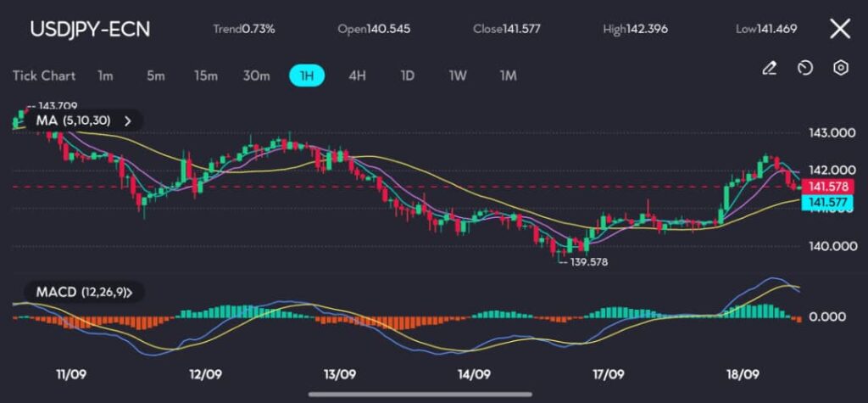The image size is (868, 403).
Task: Select the 1m timeframe
Action: coord(105,76)
